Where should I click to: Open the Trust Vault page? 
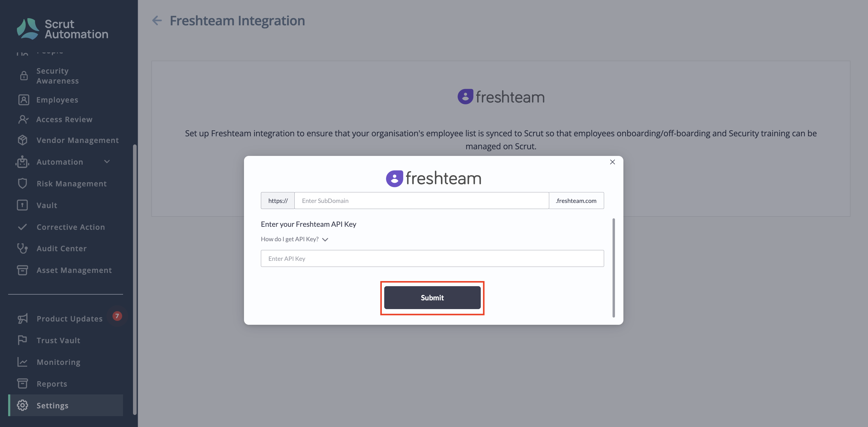(x=58, y=340)
